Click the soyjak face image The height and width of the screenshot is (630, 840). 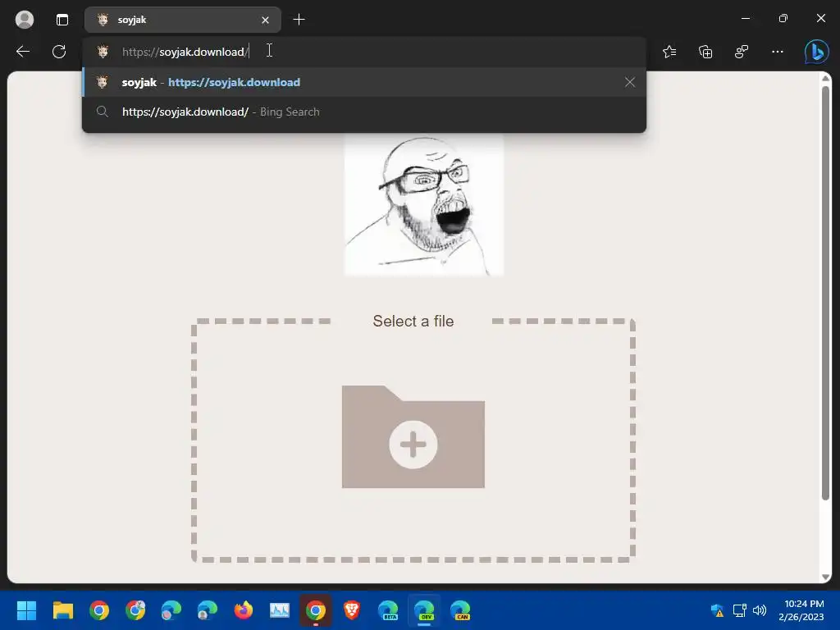tap(424, 205)
